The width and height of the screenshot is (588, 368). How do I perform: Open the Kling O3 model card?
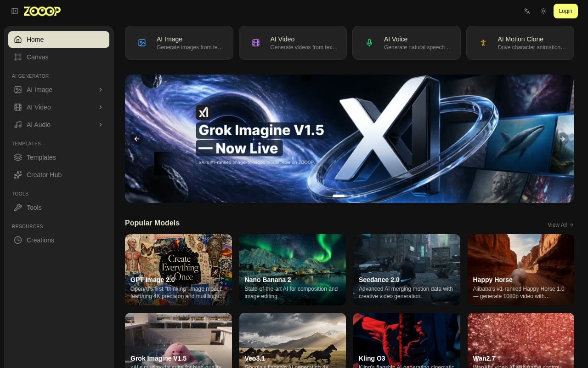407,340
